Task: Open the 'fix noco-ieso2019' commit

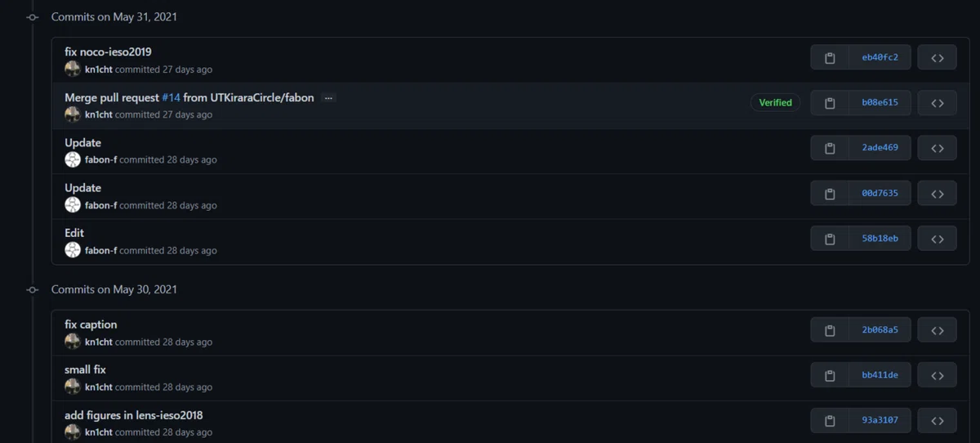Action: point(108,52)
